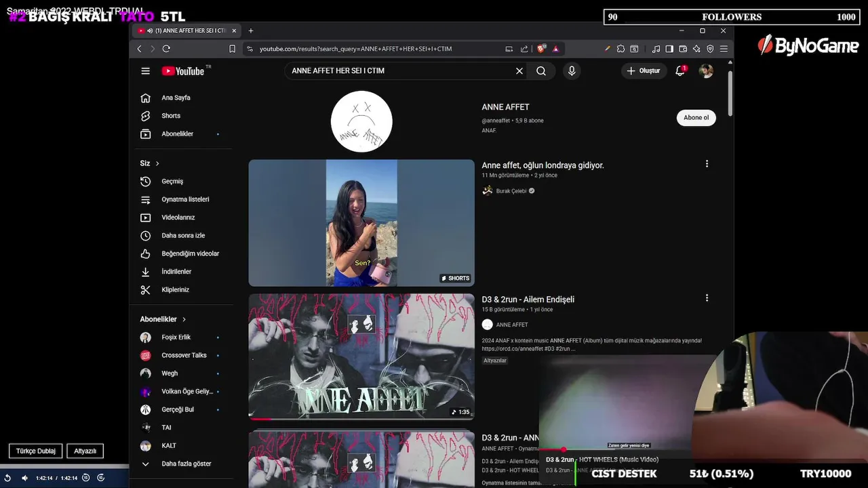Open the account avatar menu
The image size is (868, 488).
pos(706,70)
